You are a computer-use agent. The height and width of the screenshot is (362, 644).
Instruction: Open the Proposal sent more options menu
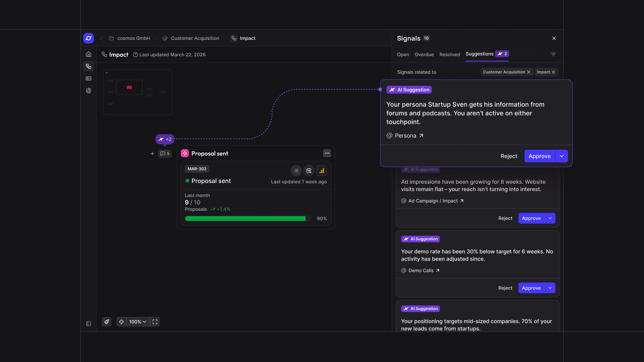(x=327, y=153)
